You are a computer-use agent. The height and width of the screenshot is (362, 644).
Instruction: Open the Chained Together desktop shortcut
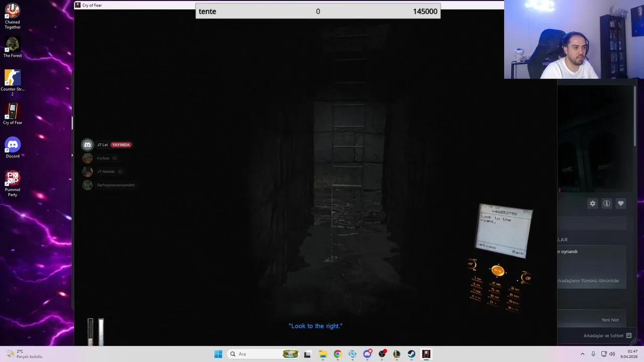[13, 16]
